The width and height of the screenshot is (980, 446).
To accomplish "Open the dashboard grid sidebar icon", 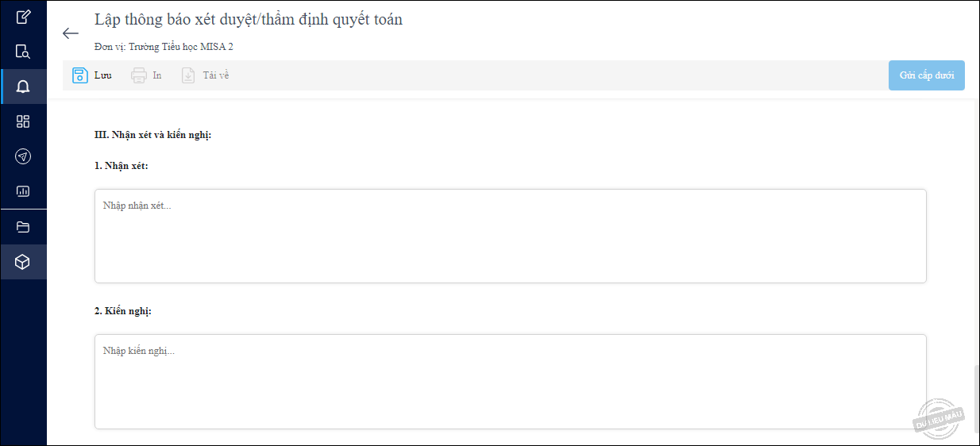I will (x=23, y=121).
